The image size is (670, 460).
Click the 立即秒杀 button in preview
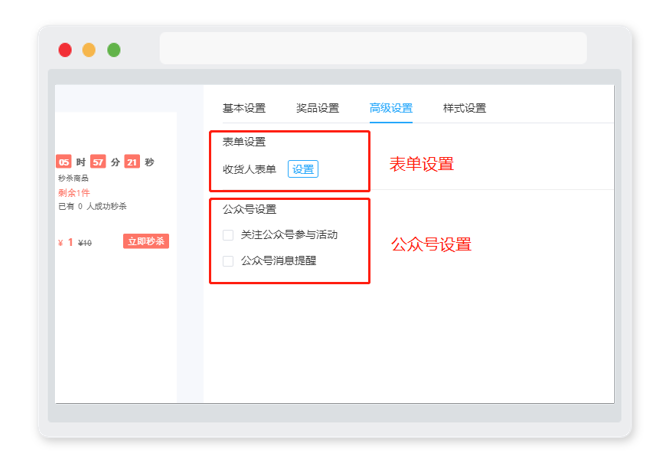[146, 241]
